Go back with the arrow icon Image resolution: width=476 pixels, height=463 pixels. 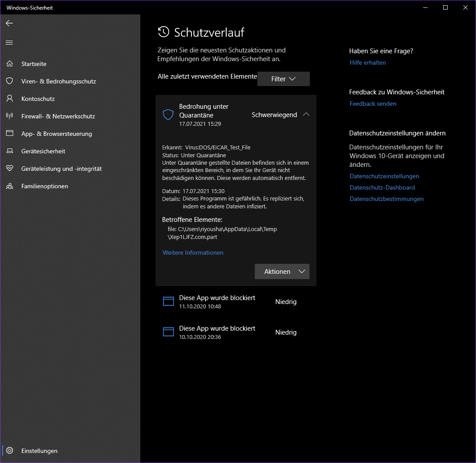pyautogui.click(x=9, y=23)
